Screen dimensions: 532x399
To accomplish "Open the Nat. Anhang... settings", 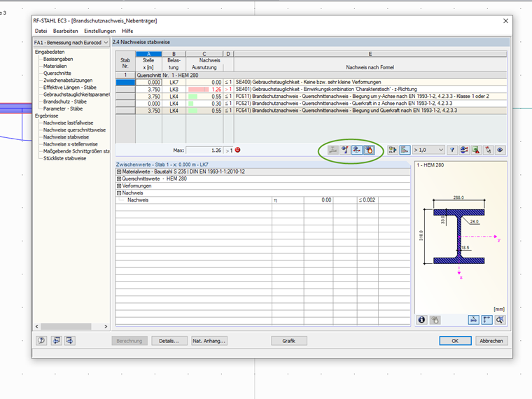I will 209,341.
